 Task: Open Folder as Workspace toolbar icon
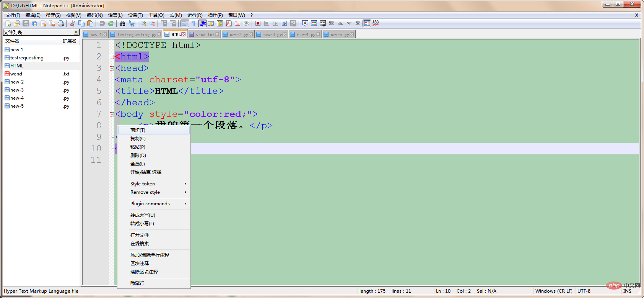pos(237,23)
